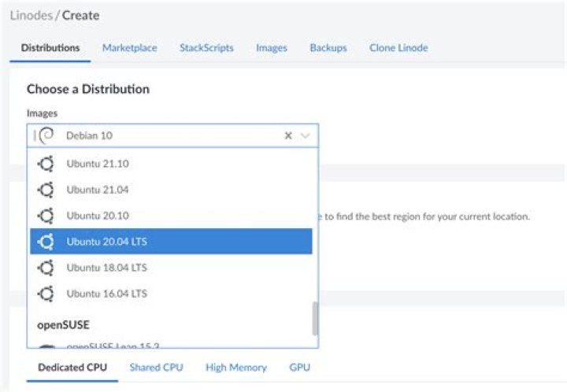Click the Ubuntu logo beside Ubuntu 18.04 LTS

coord(46,268)
